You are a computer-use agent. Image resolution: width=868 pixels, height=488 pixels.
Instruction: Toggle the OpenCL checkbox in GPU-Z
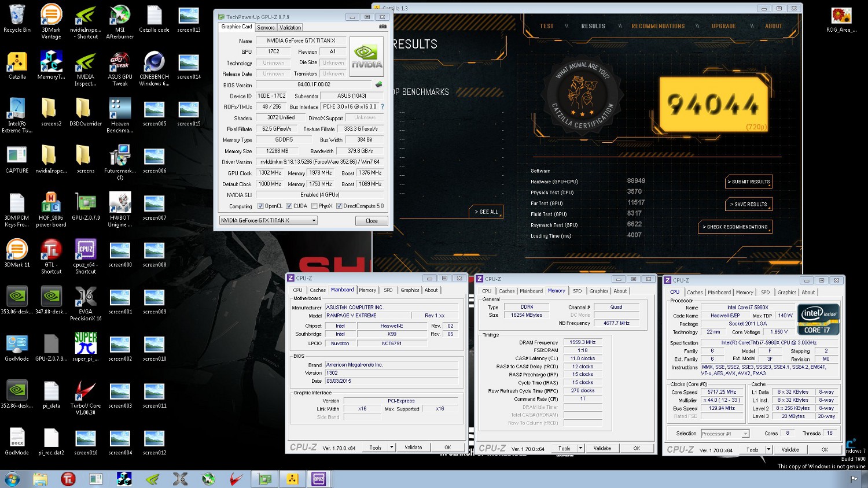click(260, 206)
